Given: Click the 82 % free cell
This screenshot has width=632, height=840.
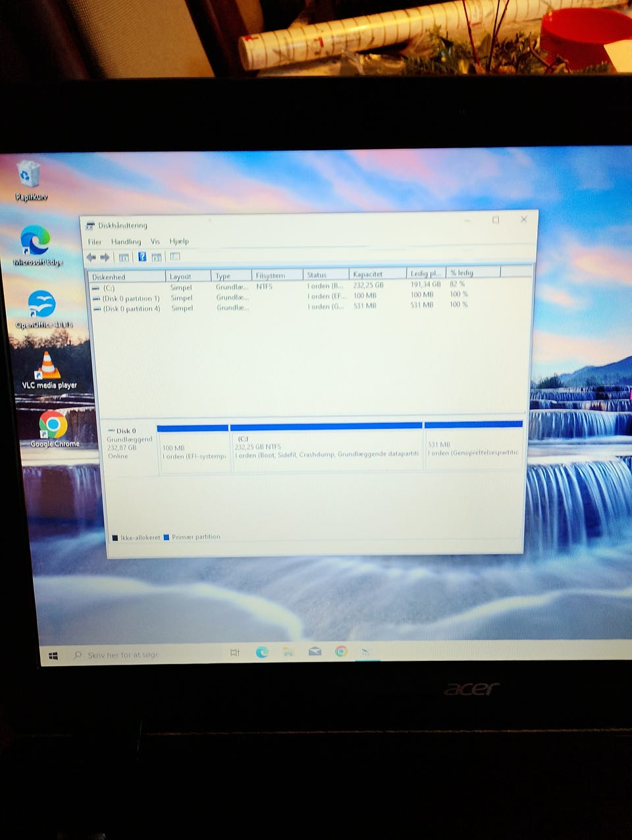Looking at the screenshot, I should (x=457, y=284).
